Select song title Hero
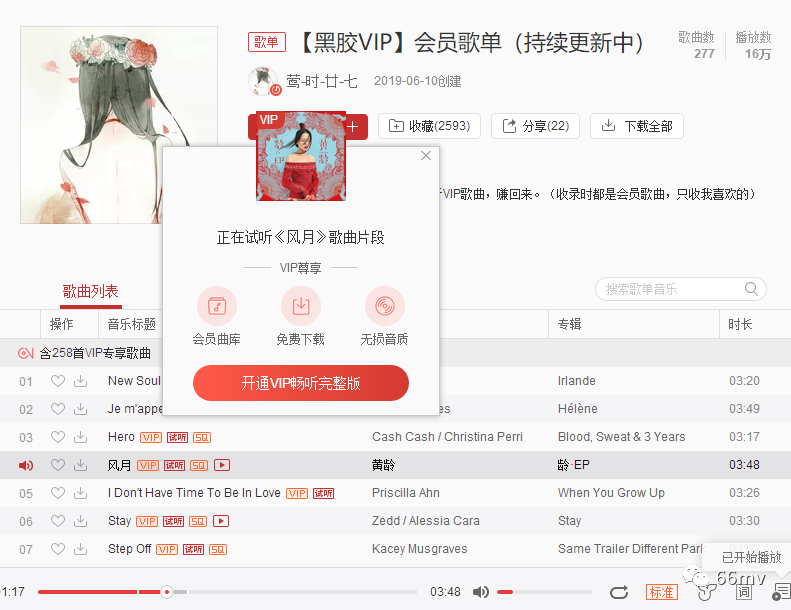This screenshot has height=610, width=791. coord(121,437)
